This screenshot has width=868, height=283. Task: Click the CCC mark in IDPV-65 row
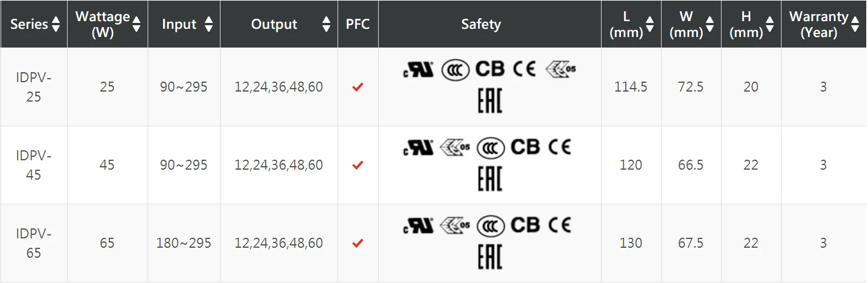tap(490, 225)
